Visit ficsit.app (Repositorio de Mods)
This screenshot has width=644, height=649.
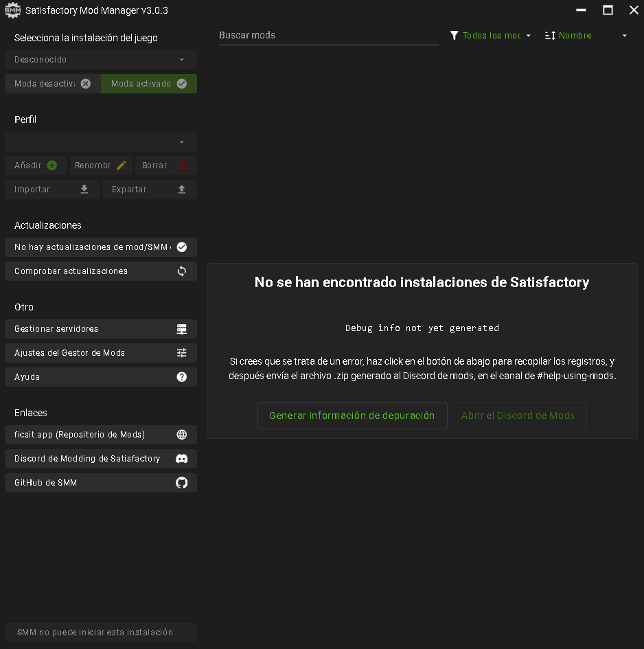[x=100, y=435]
